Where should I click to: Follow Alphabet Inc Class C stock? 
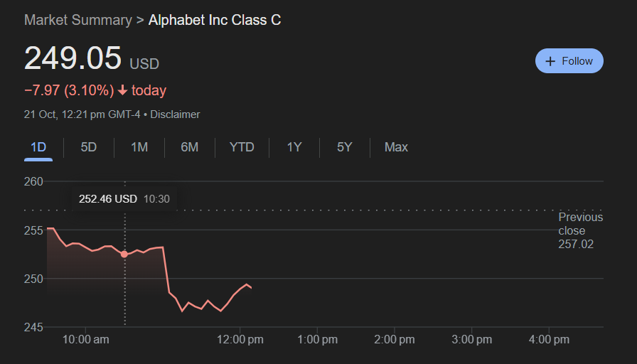coord(569,61)
